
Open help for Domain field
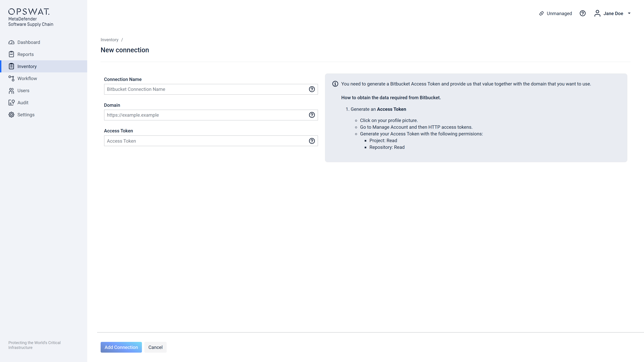click(312, 115)
